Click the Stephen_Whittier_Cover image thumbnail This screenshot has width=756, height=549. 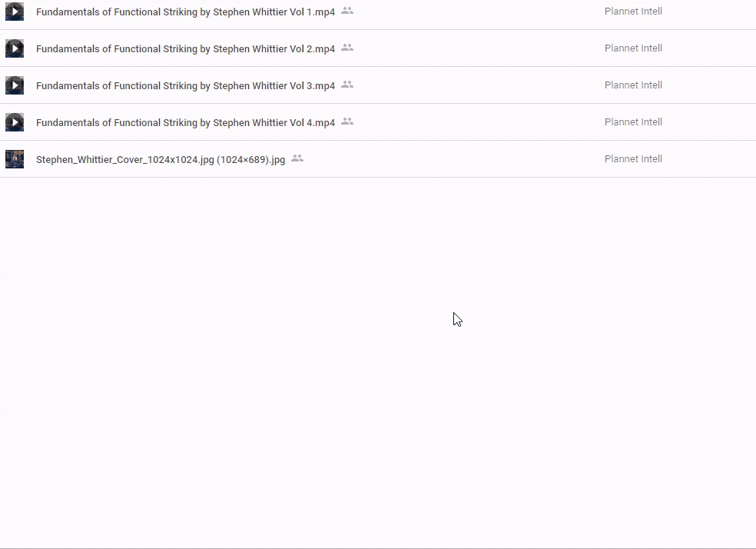point(15,159)
